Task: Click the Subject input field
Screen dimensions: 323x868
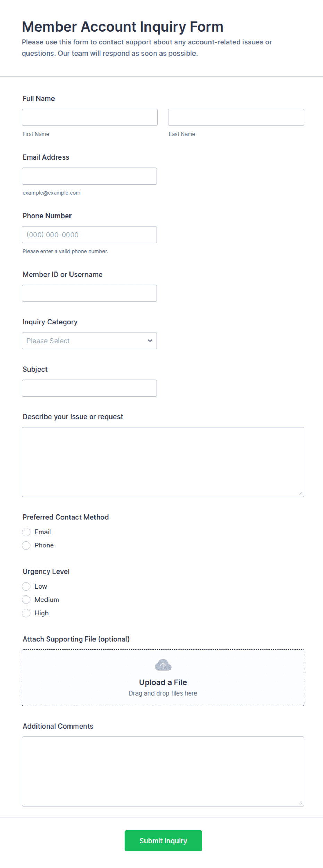Action: [x=89, y=388]
